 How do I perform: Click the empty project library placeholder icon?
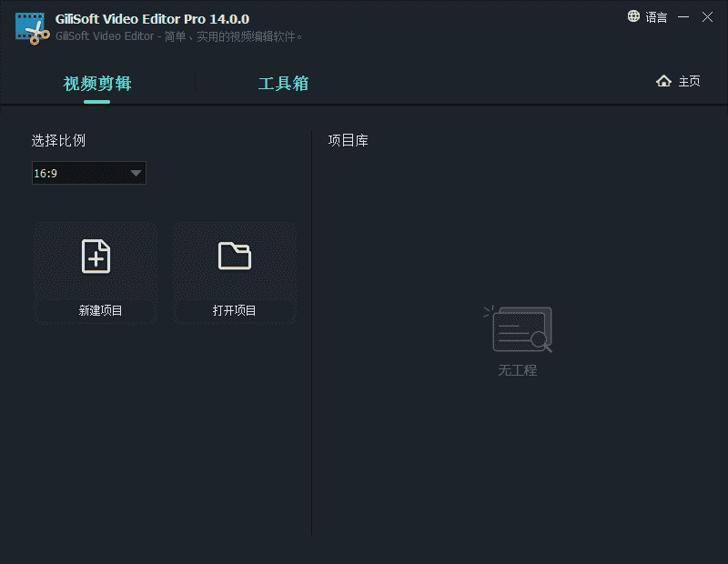(x=521, y=329)
